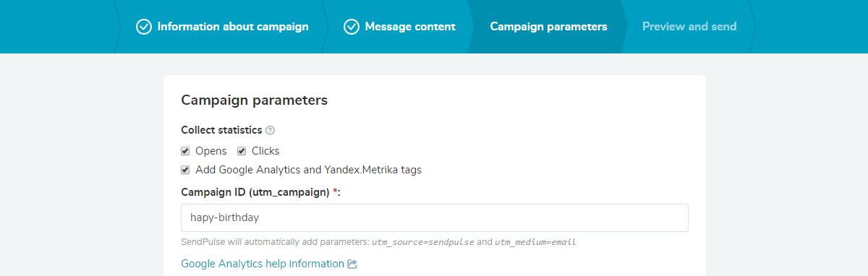This screenshot has width=868, height=276.
Task: Click the Campaign parameters section heading
Action: pyautogui.click(x=254, y=100)
